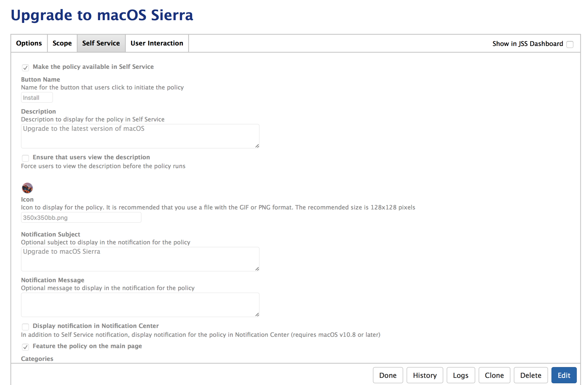Viewport: 588px width, 385px height.
Task: Click the Notification Subject box resize handle
Action: 257,269
